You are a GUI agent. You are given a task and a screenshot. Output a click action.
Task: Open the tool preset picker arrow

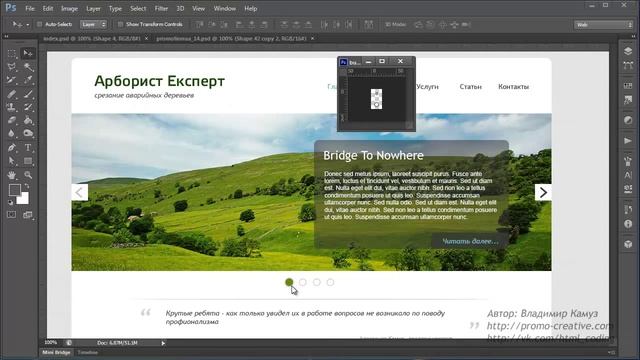click(28, 25)
